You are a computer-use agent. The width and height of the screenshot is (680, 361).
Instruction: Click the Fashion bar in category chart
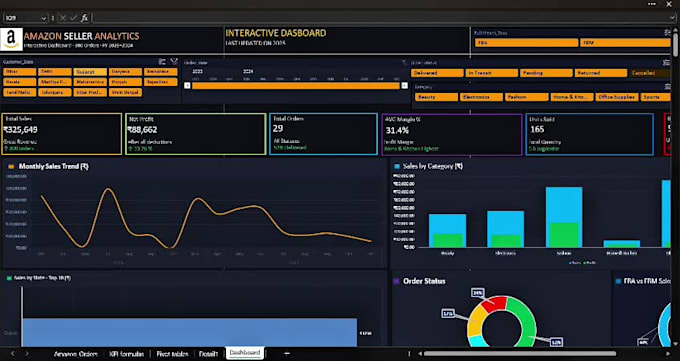(x=564, y=217)
